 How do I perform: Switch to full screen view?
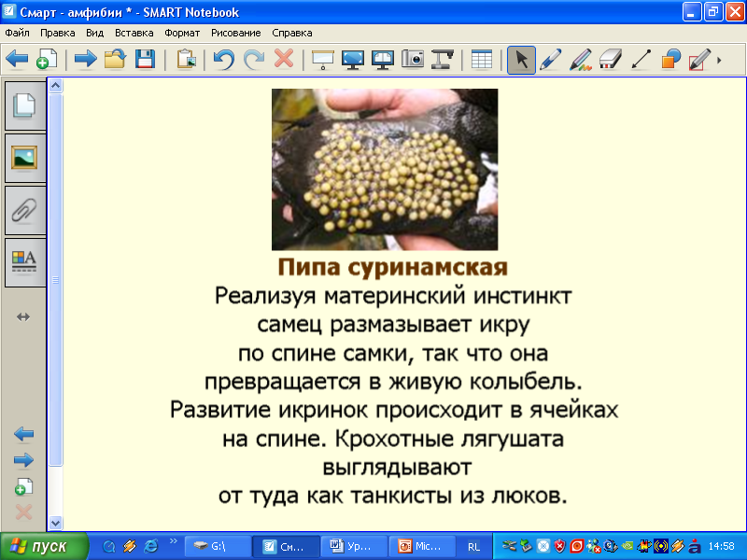click(x=353, y=60)
